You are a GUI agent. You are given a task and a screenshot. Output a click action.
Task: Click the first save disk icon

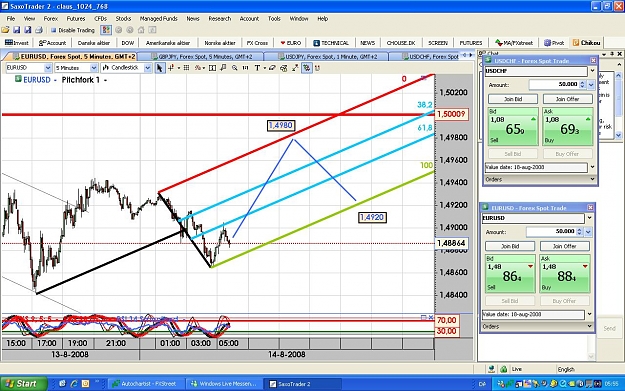[x=16, y=30]
